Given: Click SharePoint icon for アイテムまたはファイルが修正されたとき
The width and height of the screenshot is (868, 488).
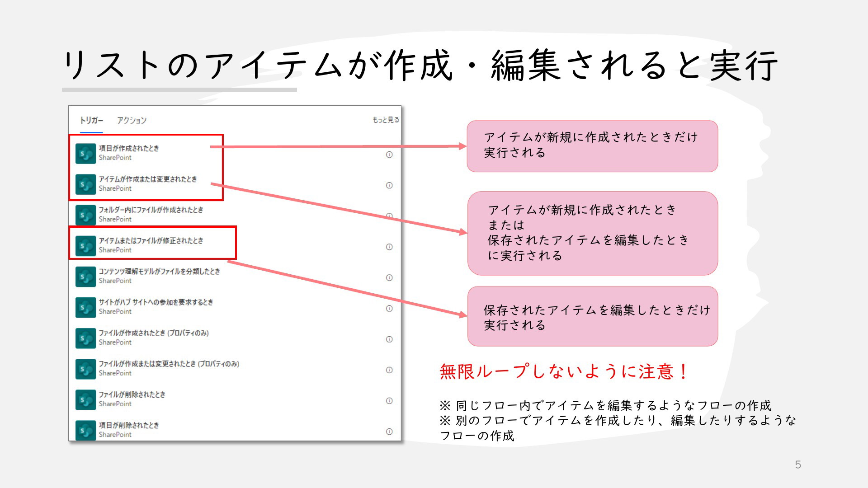Looking at the screenshot, I should [85, 246].
